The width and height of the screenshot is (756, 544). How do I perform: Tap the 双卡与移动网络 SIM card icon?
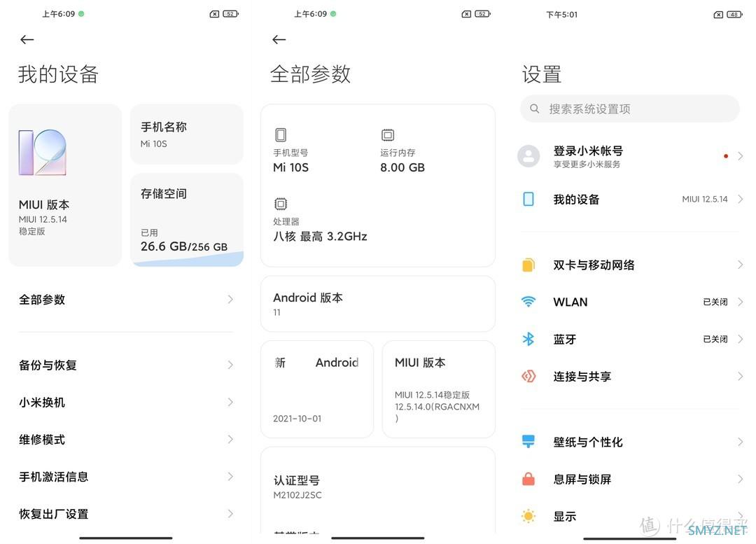tap(528, 265)
